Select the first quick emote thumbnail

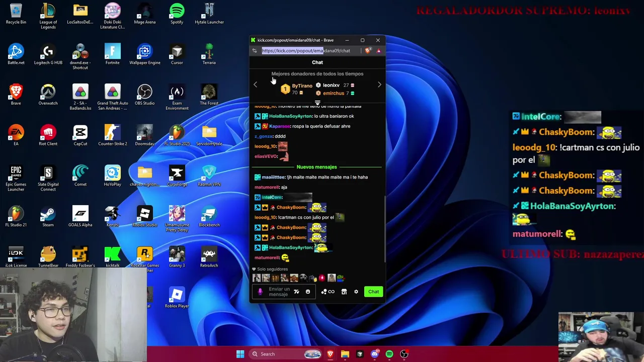click(257, 278)
